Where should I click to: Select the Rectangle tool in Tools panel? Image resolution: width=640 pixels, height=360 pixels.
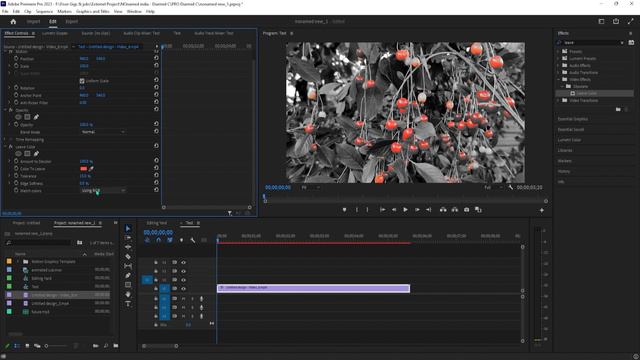(x=128, y=284)
